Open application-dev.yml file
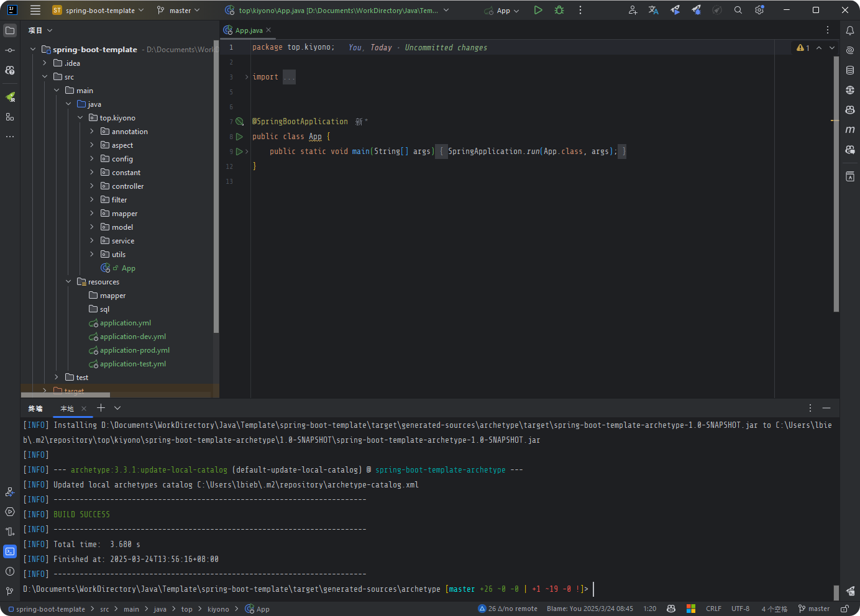Viewport: 860px width, 616px height. click(x=132, y=337)
